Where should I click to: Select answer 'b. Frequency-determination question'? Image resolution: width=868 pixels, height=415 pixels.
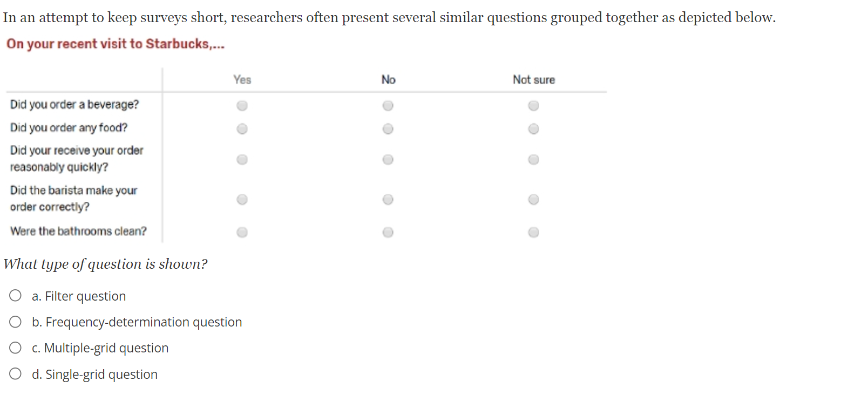(15, 322)
